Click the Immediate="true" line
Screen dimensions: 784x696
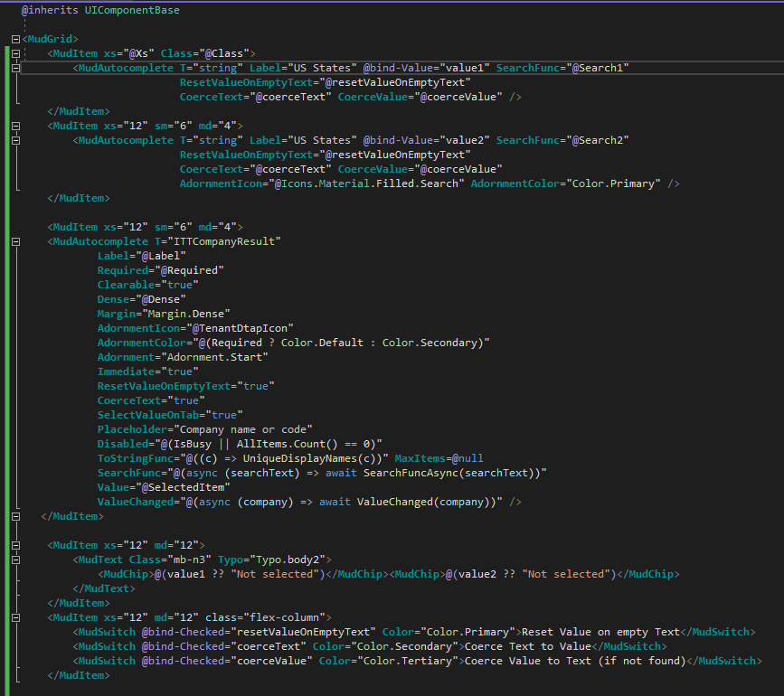[148, 372]
